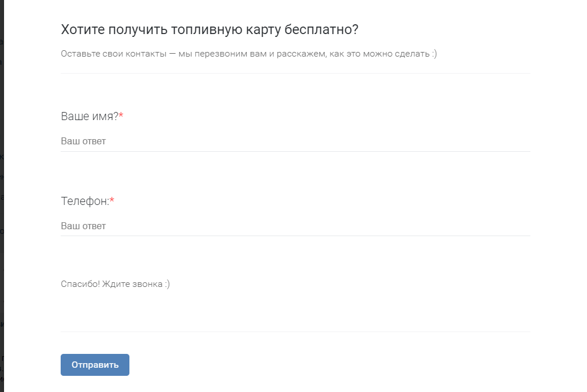This screenshot has width=587, height=392.
Task: Click the subtitle text about leaving contacts
Action: [248, 54]
